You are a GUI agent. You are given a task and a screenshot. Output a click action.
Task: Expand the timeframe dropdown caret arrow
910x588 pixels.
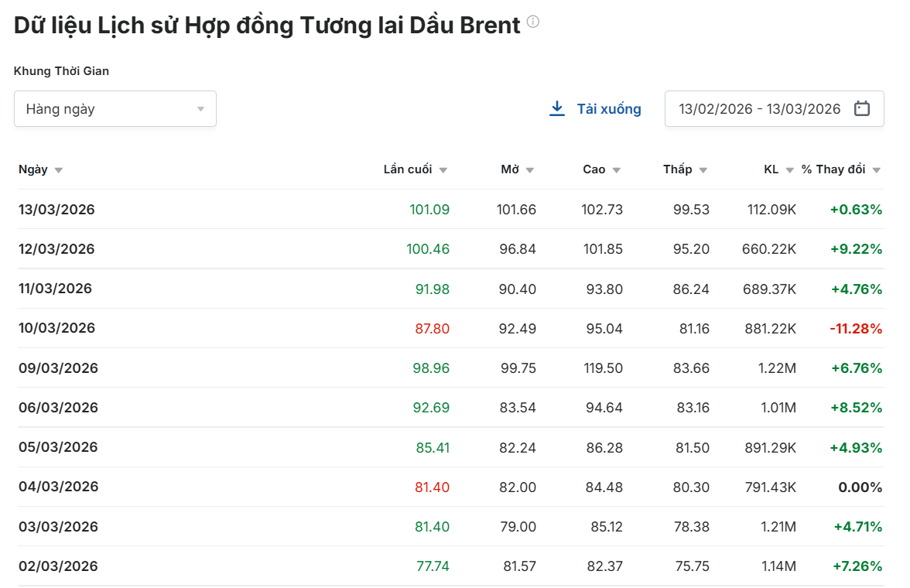coord(200,109)
